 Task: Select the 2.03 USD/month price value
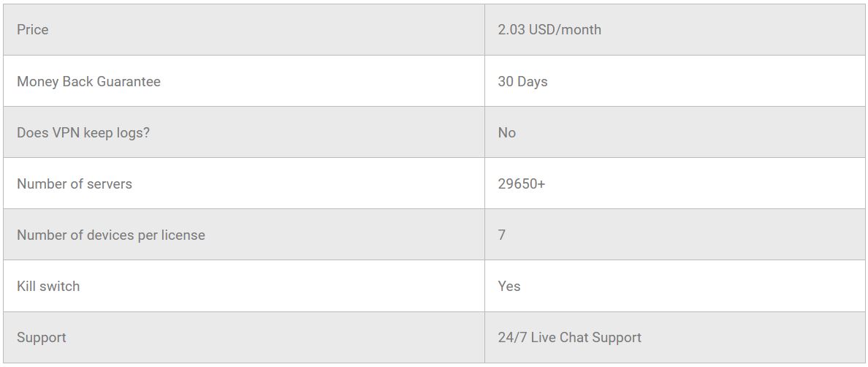[x=549, y=30]
